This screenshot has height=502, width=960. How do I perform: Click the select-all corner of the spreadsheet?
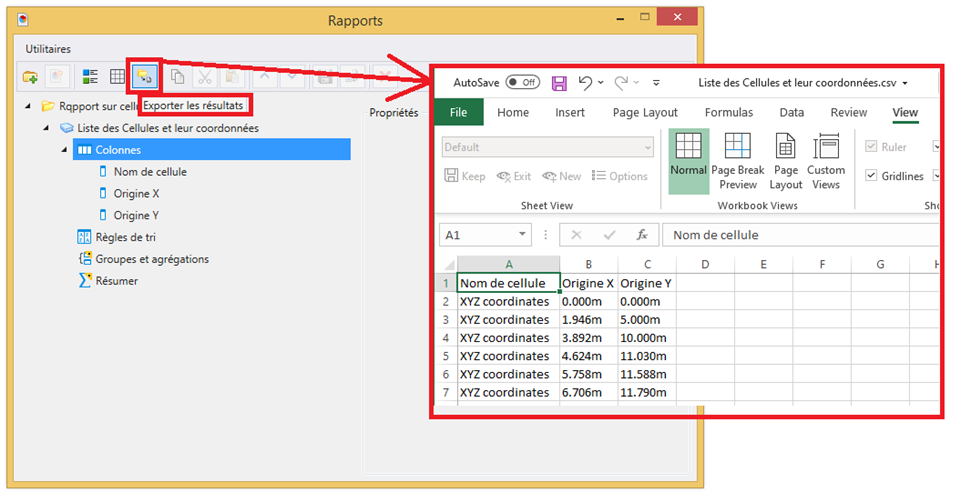[448, 264]
